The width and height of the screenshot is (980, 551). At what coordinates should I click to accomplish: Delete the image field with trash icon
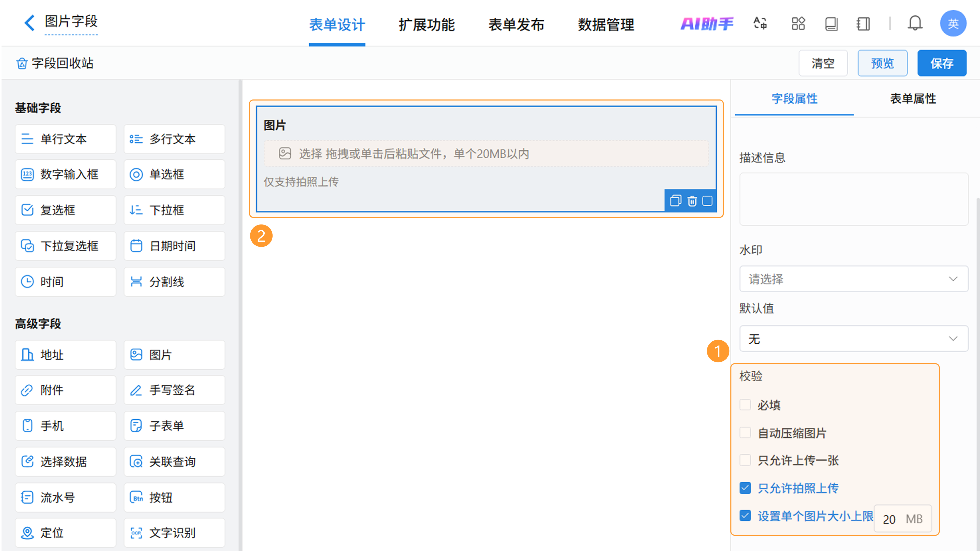(x=692, y=201)
